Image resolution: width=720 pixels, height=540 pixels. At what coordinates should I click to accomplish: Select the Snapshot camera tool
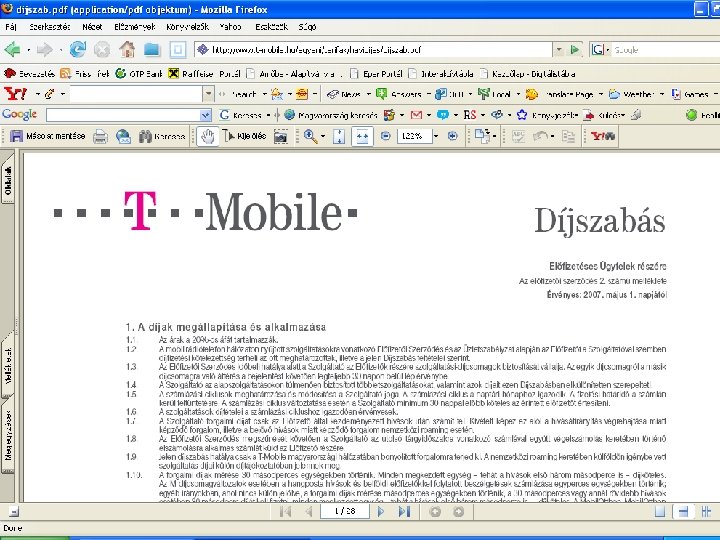pyautogui.click(x=281, y=136)
